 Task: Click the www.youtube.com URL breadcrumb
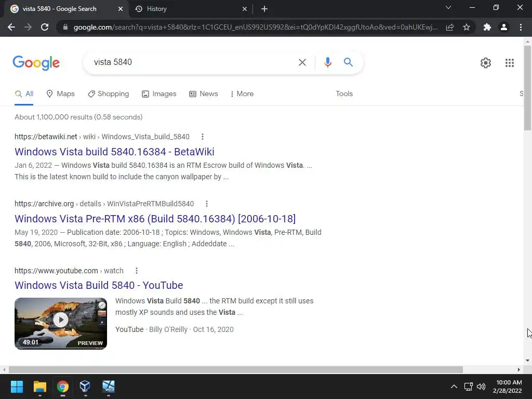click(x=69, y=271)
